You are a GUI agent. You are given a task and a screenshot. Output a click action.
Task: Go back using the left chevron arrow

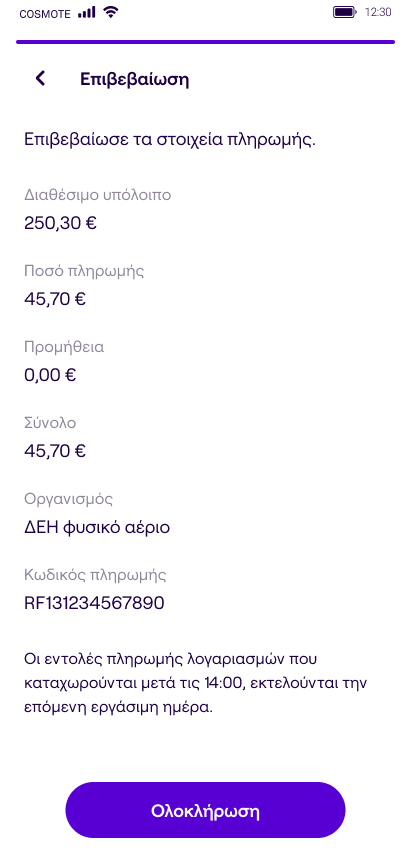[x=40, y=79]
